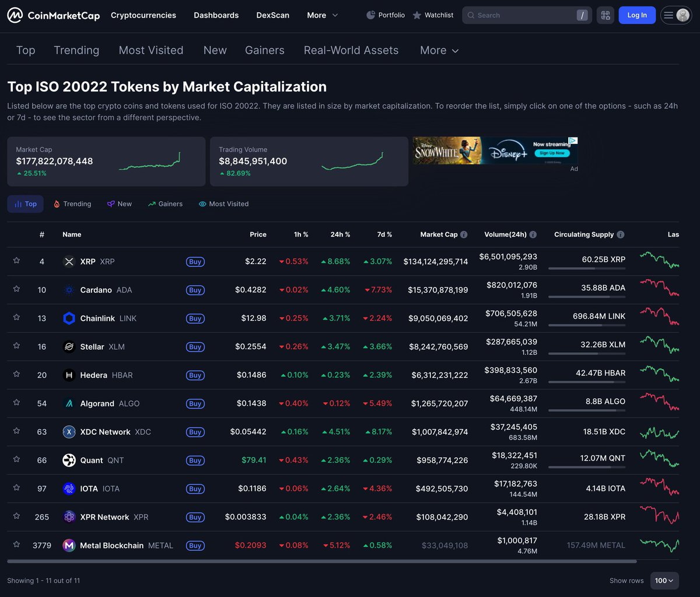The width and height of the screenshot is (700, 597).
Task: Click Buy button for Quant
Action: point(195,461)
